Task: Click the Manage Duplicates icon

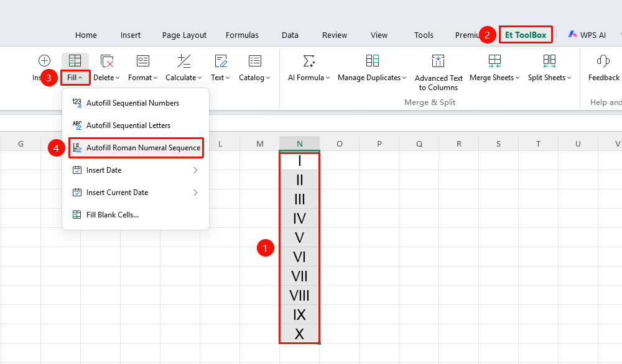Action: [372, 61]
